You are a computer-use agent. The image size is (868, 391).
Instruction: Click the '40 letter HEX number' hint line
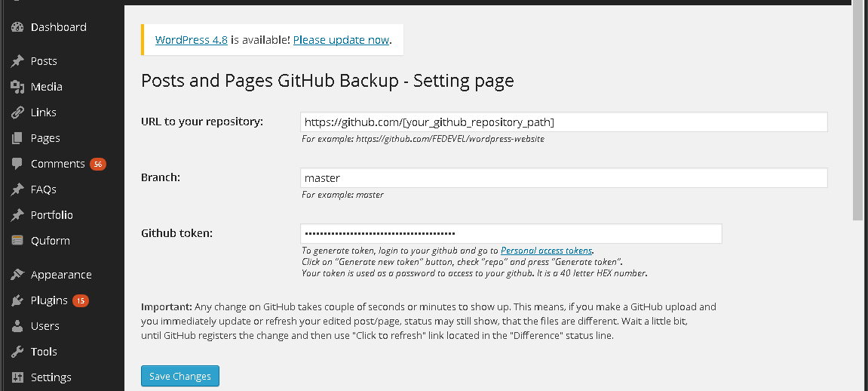[x=474, y=273]
